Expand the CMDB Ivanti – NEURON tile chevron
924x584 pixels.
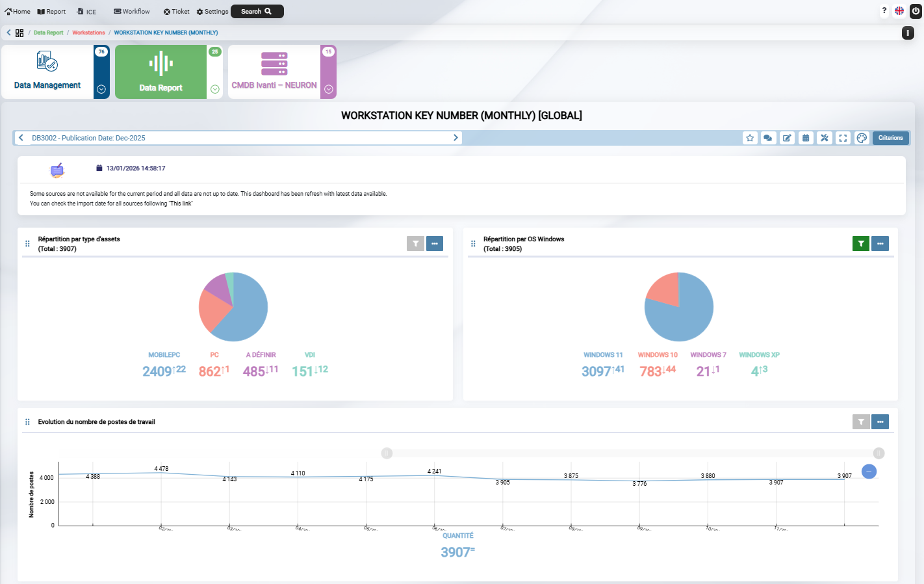[x=329, y=89]
